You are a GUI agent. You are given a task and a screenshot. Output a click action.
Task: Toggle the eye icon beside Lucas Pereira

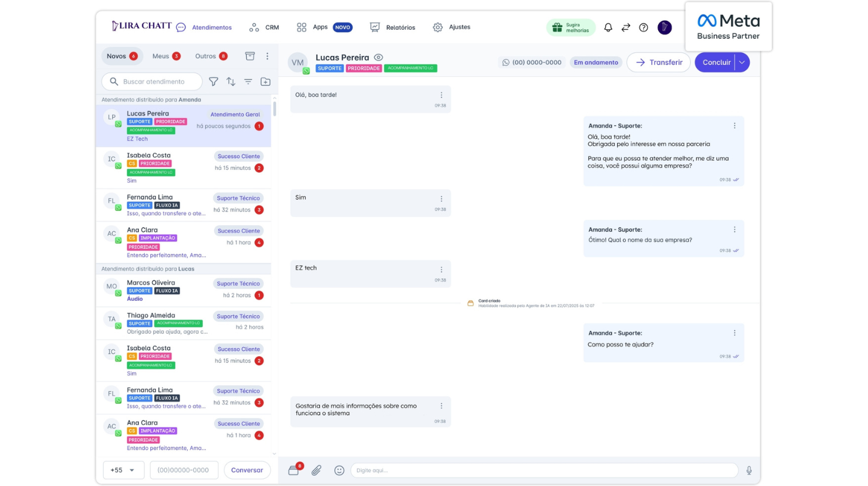click(379, 58)
